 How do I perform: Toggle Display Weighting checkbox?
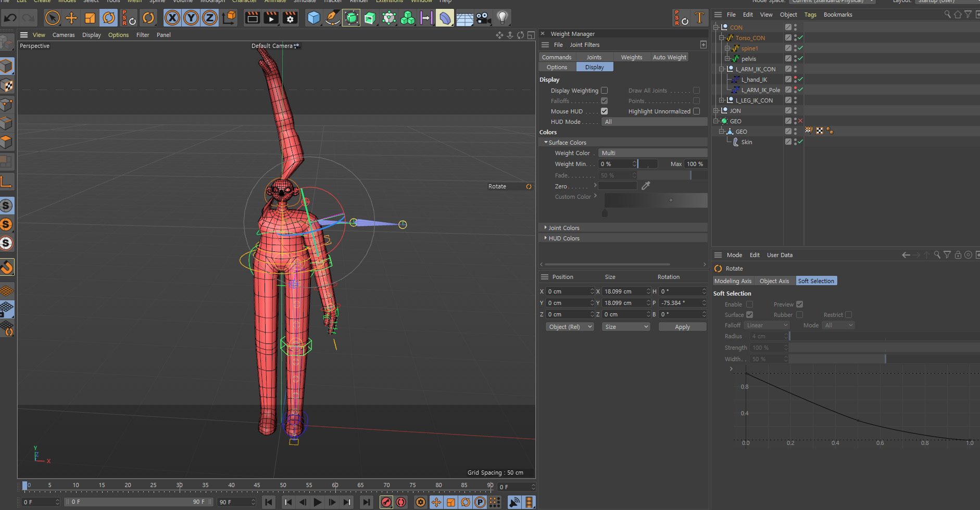point(605,91)
